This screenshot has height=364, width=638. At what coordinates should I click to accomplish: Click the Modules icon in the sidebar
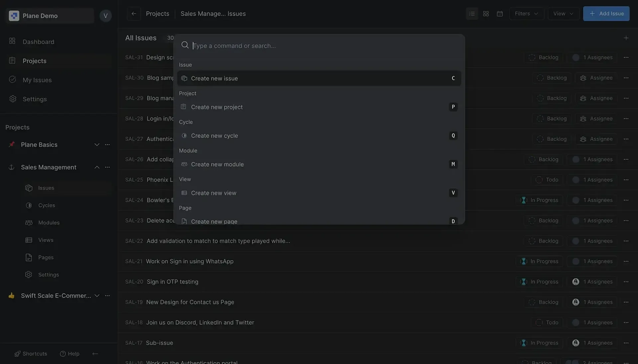pos(29,223)
